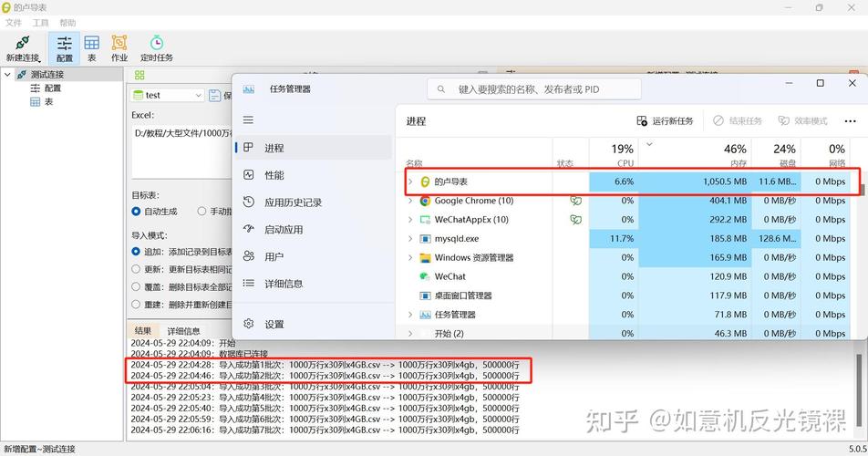Image resolution: width=868 pixels, height=456 pixels.
Task: Expand the 开始 (2) process row
Action: pyautogui.click(x=410, y=334)
